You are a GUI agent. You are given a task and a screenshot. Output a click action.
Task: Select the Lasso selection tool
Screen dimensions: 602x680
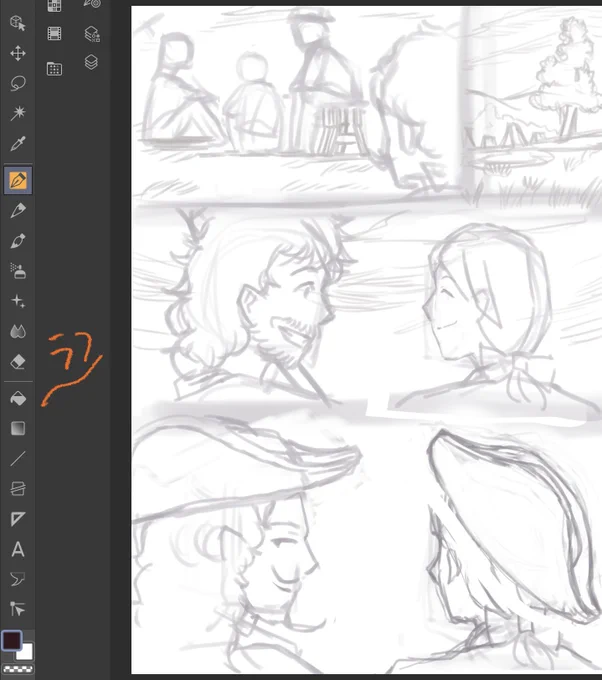(18, 83)
